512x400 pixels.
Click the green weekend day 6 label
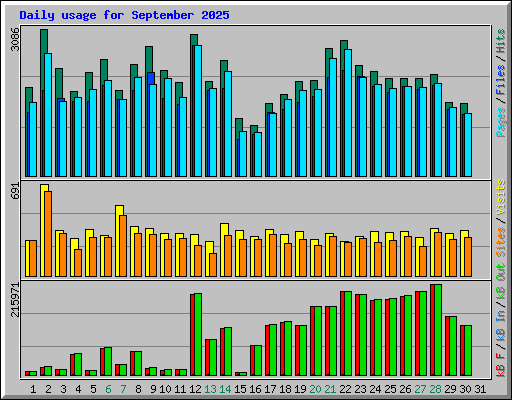[x=108, y=389]
